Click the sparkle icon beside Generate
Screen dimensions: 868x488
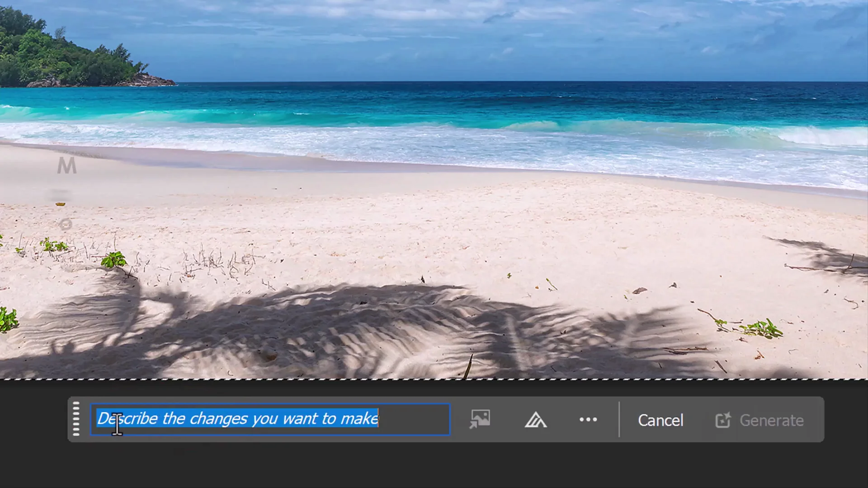click(723, 420)
